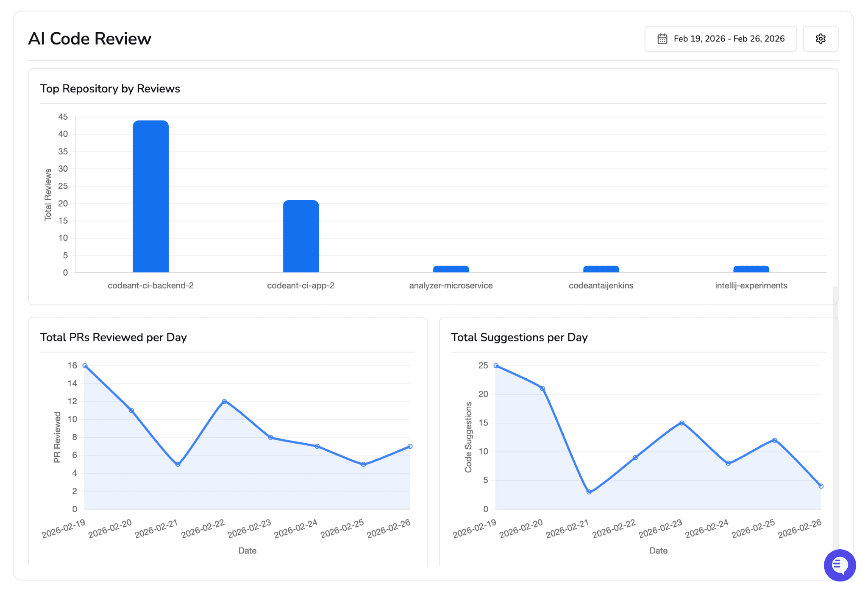Screen dimensions: 868x595
Task: Click the 2026-02-20 point on Suggestions chart
Action: (x=542, y=388)
